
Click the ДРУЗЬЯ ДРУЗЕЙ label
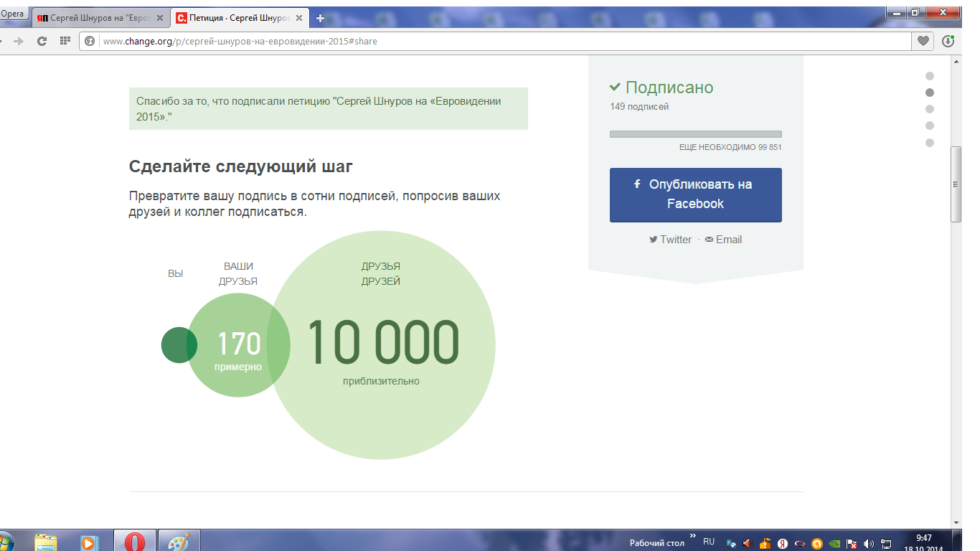(x=381, y=273)
